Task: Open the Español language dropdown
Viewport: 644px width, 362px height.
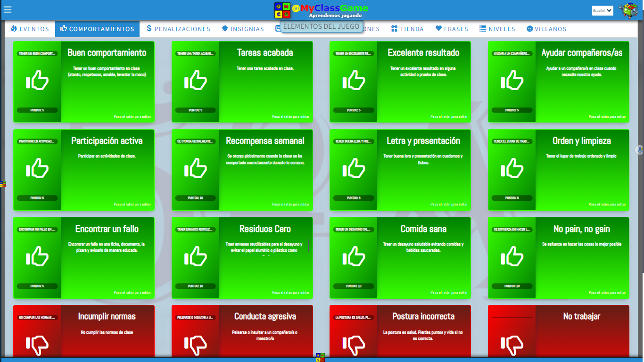Action: click(x=603, y=10)
